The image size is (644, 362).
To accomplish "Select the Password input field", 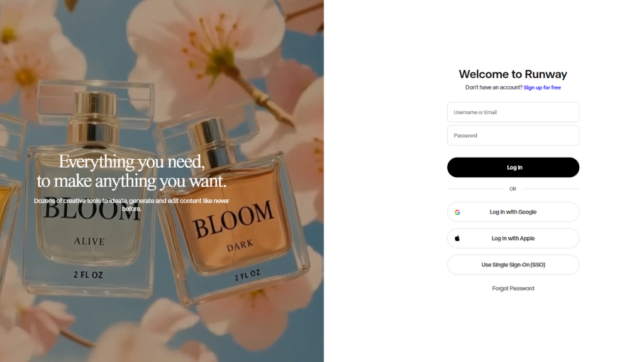I will [x=513, y=136].
